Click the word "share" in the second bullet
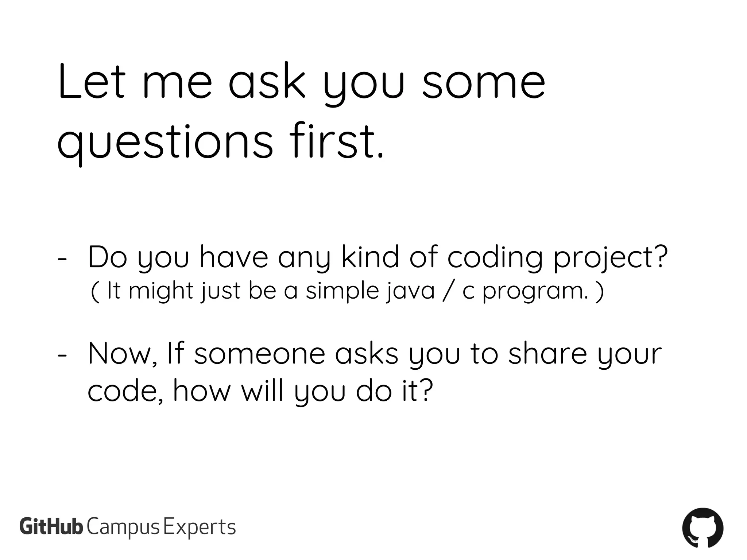 click(x=547, y=353)
